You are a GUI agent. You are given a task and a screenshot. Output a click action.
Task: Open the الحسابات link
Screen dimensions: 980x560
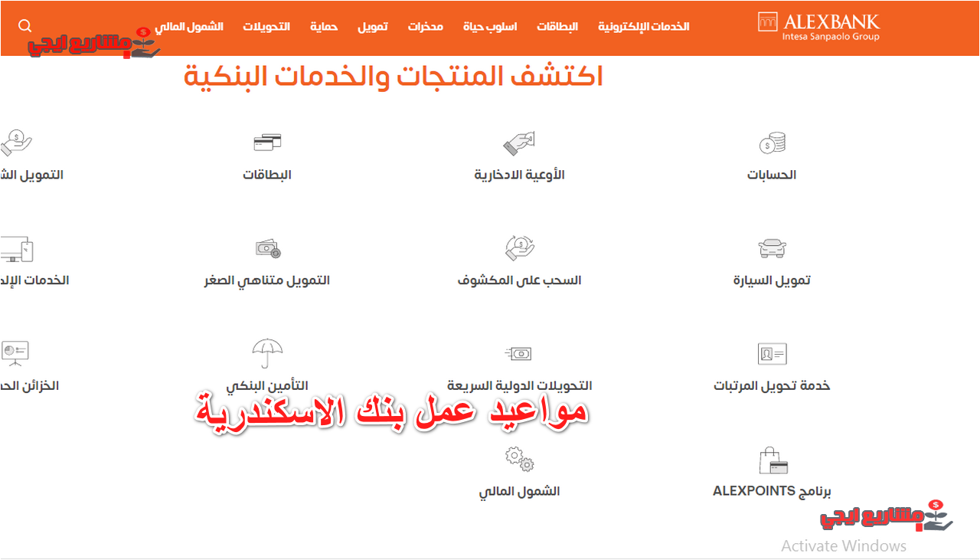tap(772, 175)
